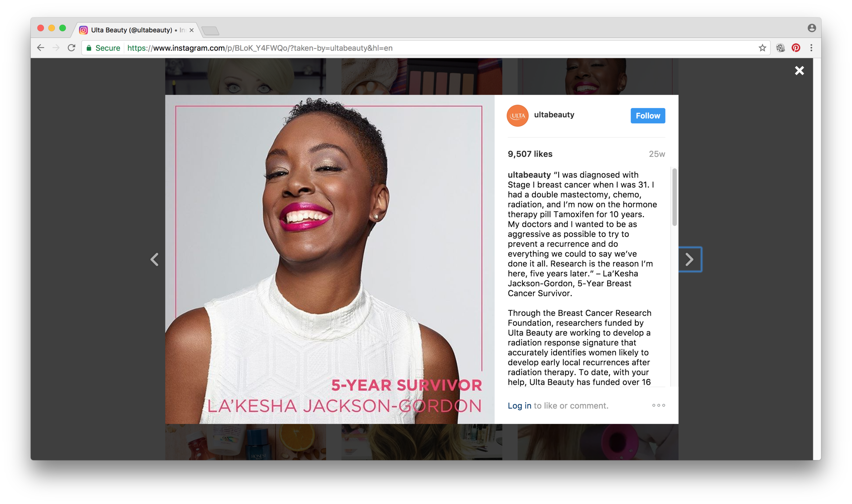Open the Chrome profile user icon

point(811,28)
